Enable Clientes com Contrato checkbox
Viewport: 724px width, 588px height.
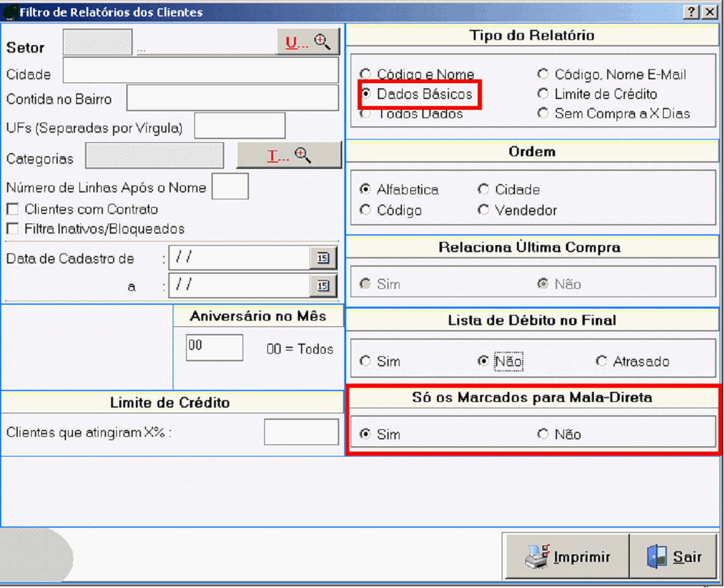click(12, 210)
